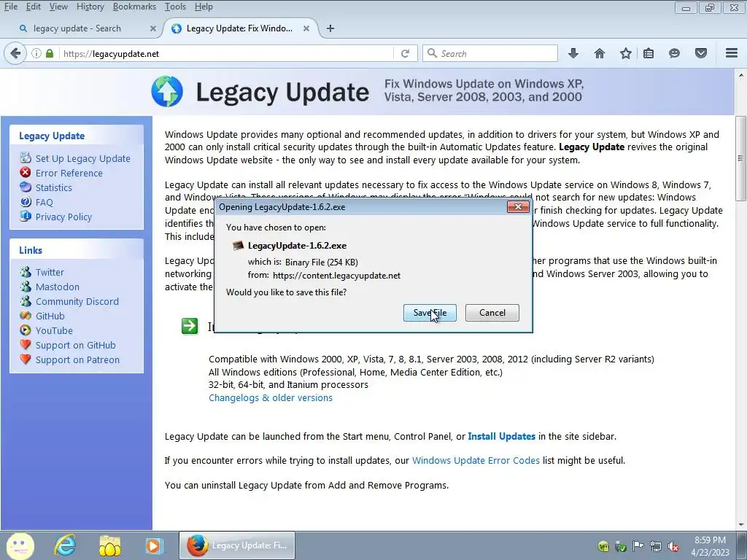The image size is (747, 560).
Task: Open the Help menu
Action: click(x=204, y=7)
